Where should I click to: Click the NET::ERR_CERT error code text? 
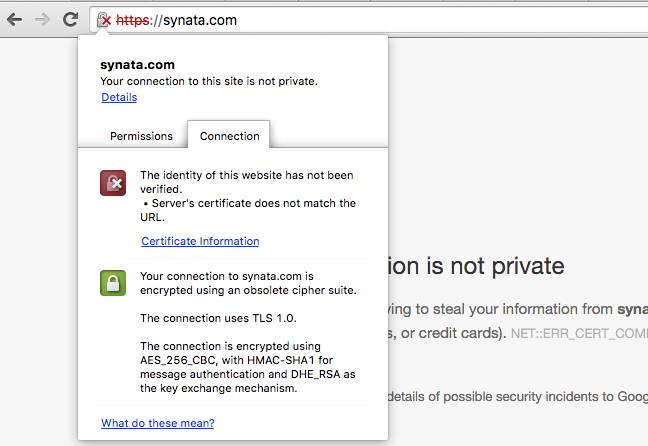tap(579, 334)
